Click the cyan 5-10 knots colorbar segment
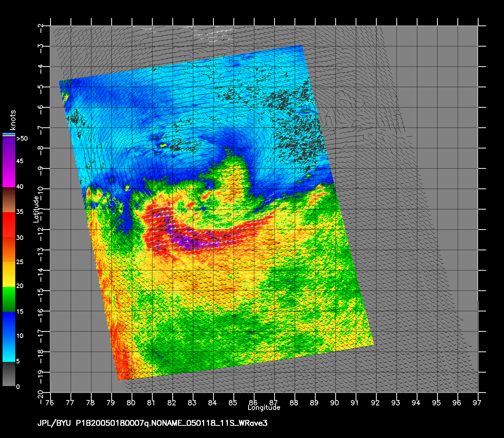Screen dimensions: 504x438 9,349
